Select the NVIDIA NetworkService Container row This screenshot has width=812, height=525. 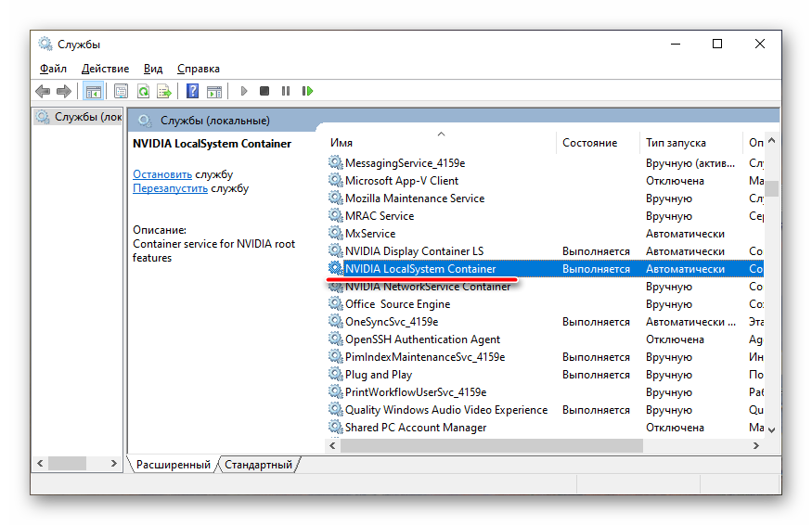[546, 287]
